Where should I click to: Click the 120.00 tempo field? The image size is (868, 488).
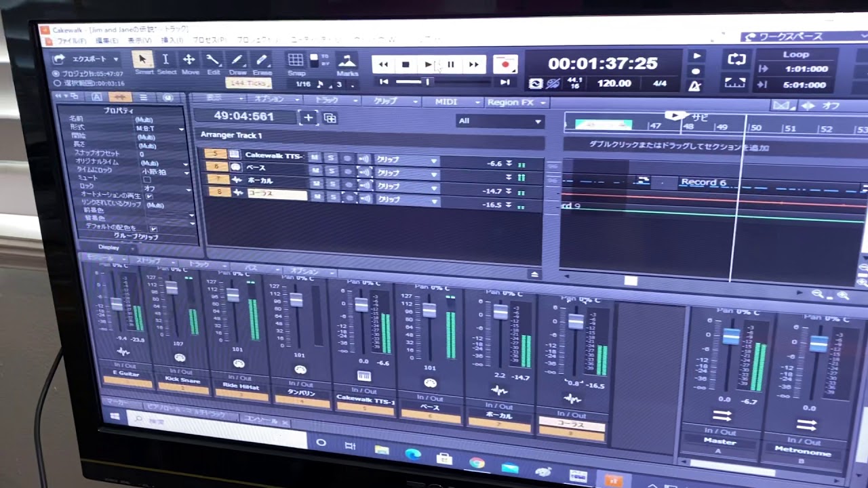click(615, 84)
